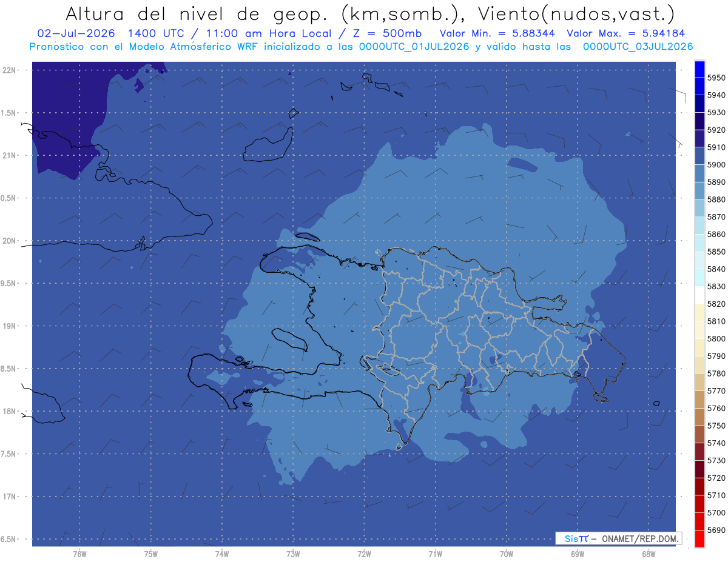Click the 'Valor Max. = 5.94184' text
The height and width of the screenshot is (562, 728).
point(626,33)
